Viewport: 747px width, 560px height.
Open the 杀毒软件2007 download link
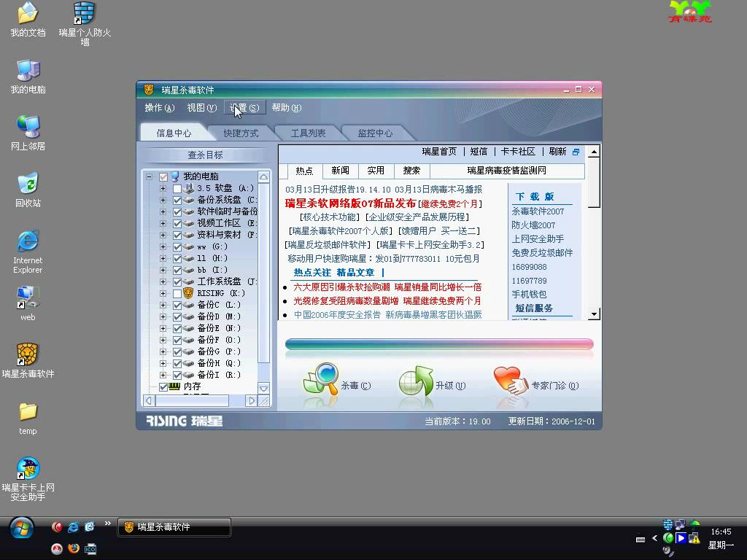click(538, 211)
